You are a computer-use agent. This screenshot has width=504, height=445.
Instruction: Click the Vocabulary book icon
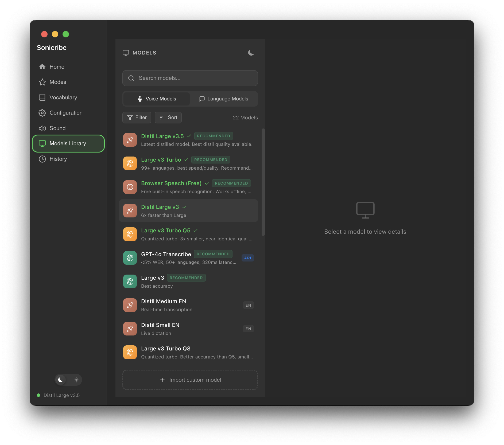(x=42, y=97)
